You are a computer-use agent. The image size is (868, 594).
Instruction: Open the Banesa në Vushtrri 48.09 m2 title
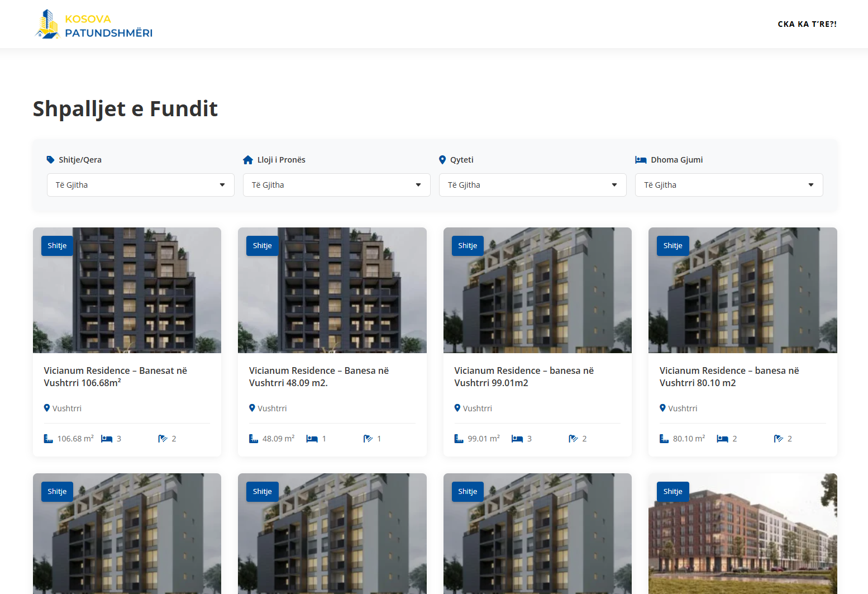[x=318, y=377]
